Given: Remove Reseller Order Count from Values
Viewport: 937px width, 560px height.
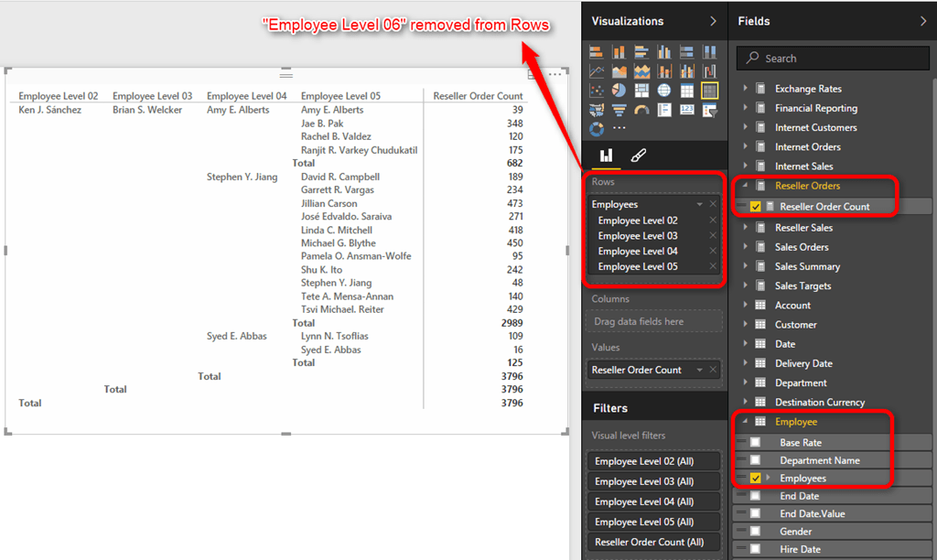Looking at the screenshot, I should click(713, 369).
